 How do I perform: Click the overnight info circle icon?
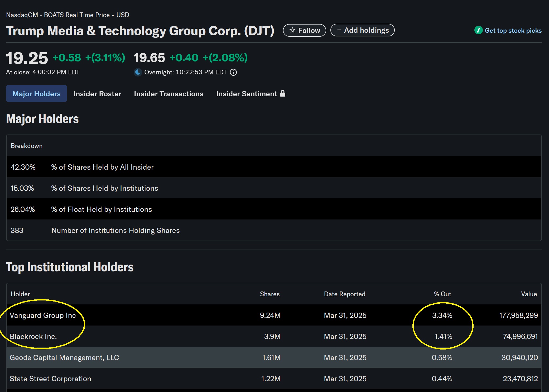click(x=233, y=72)
